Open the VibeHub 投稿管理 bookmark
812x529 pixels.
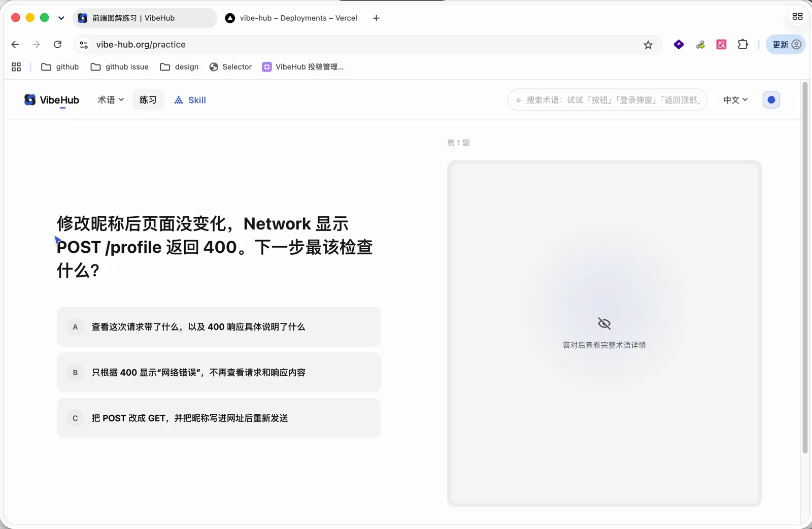point(303,67)
